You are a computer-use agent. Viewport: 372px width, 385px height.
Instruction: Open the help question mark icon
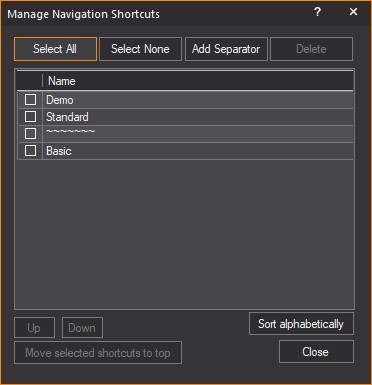(317, 12)
